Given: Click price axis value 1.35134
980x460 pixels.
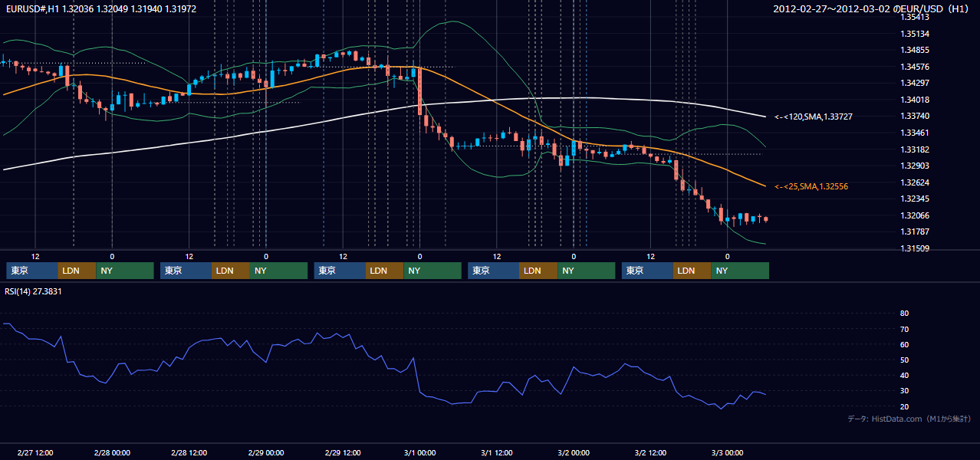Looking at the screenshot, I should pos(915,34).
